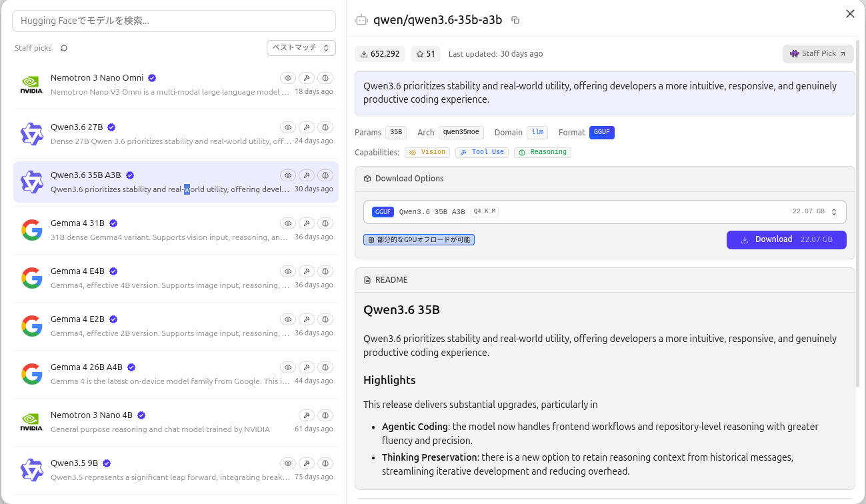866x504 pixels.
Task: Click the vision eye icon on Gemma 4 E2B
Action: click(288, 319)
